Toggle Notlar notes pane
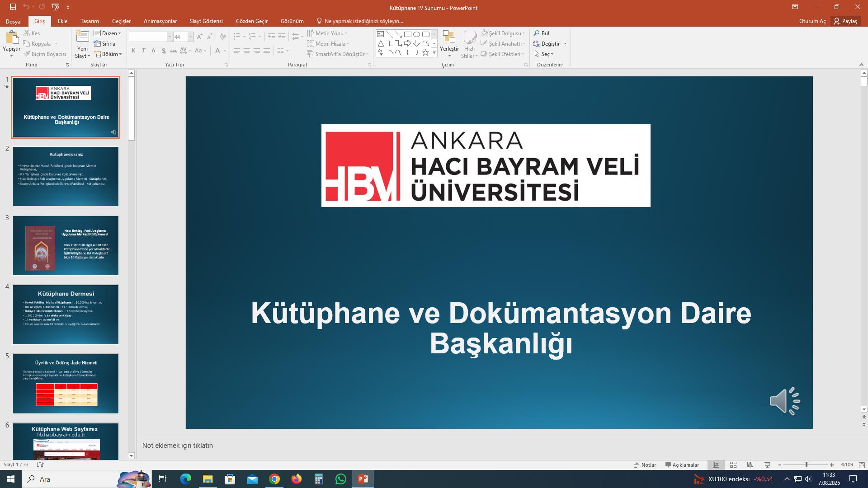The width and height of the screenshot is (868, 488). (x=645, y=465)
